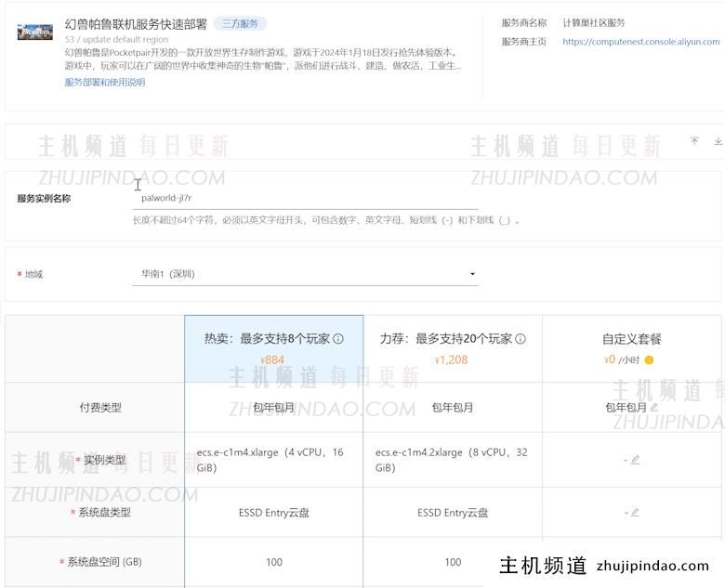Click the scroll-to-top arrow icon
The image size is (725, 588).
[694, 141]
